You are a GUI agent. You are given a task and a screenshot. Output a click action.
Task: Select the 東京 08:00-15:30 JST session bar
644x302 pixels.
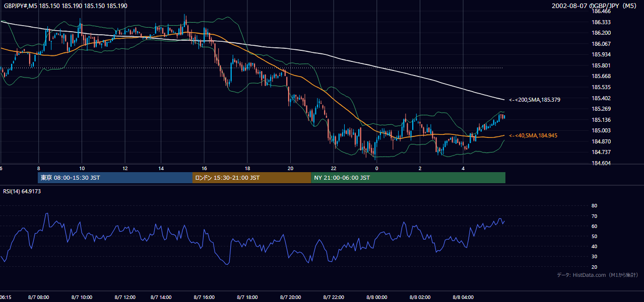click(x=115, y=178)
